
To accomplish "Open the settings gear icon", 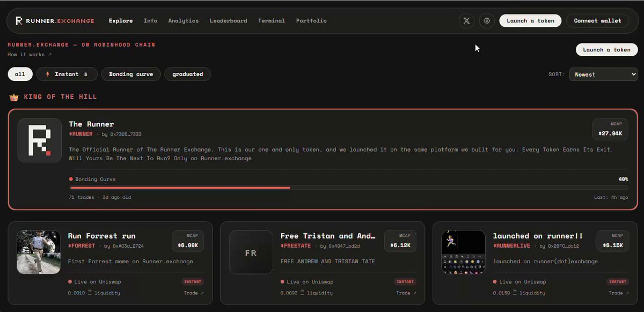I will 487,21.
